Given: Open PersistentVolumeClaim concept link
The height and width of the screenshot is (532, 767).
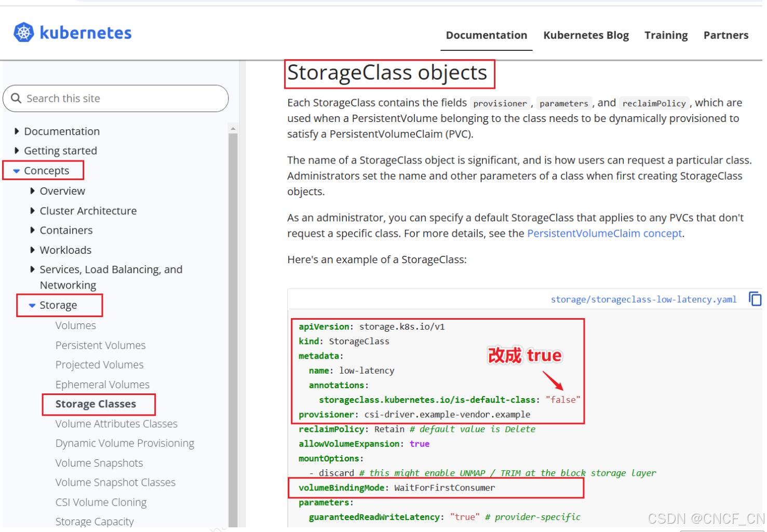Looking at the screenshot, I should click(604, 234).
